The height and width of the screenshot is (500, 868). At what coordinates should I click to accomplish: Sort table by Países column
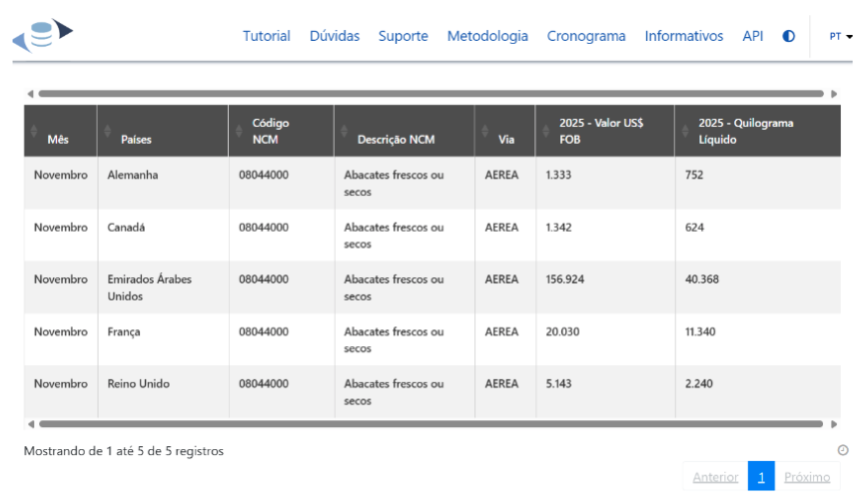point(136,140)
